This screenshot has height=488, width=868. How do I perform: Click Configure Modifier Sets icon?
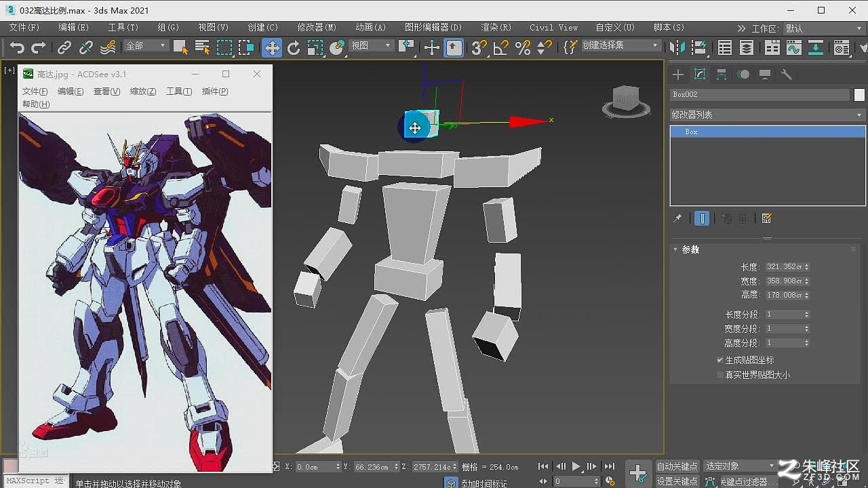pos(767,218)
